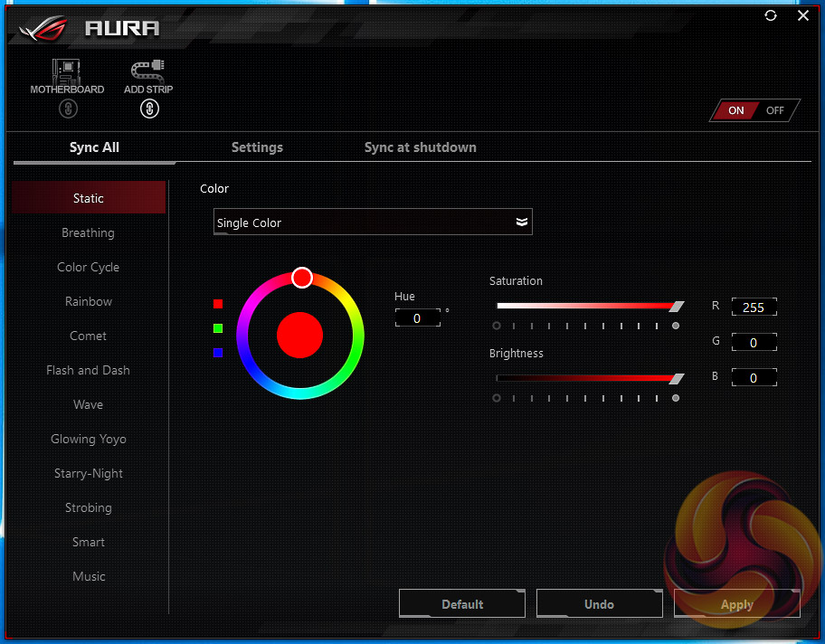Viewport: 825px width, 644px height.
Task: Open the Sync All tab
Action: (x=94, y=147)
